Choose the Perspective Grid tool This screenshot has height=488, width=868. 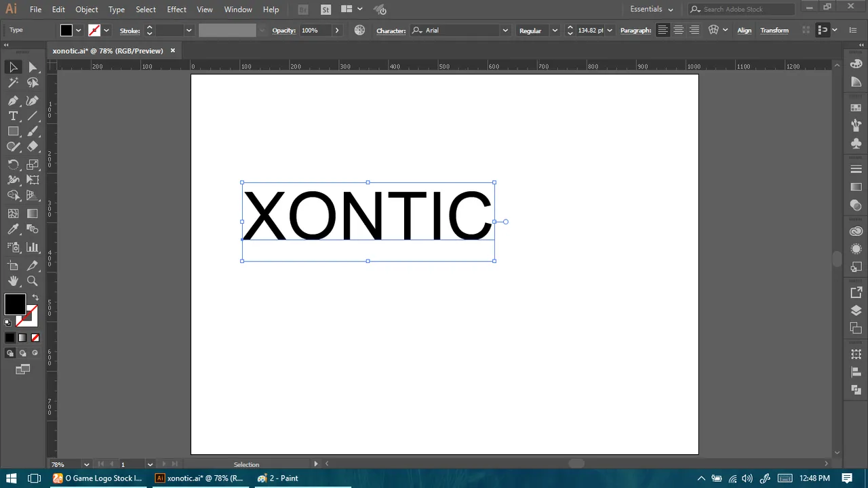click(x=33, y=196)
